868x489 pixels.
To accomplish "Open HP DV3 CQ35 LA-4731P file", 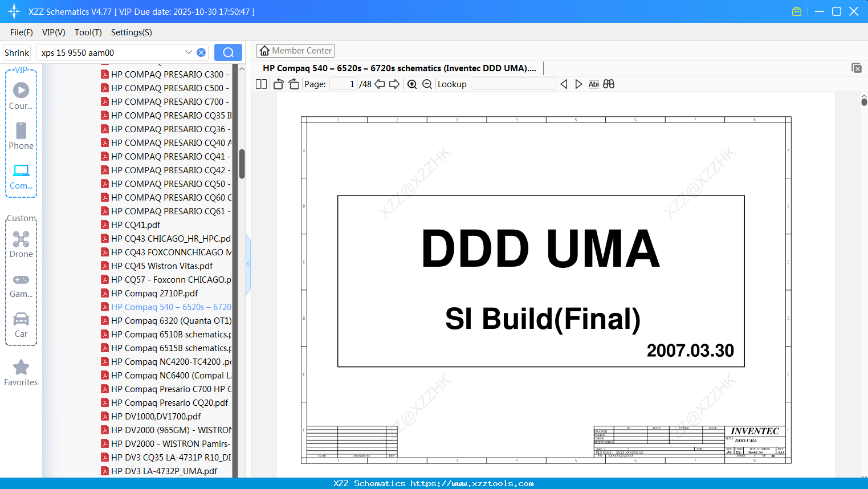I will point(166,457).
